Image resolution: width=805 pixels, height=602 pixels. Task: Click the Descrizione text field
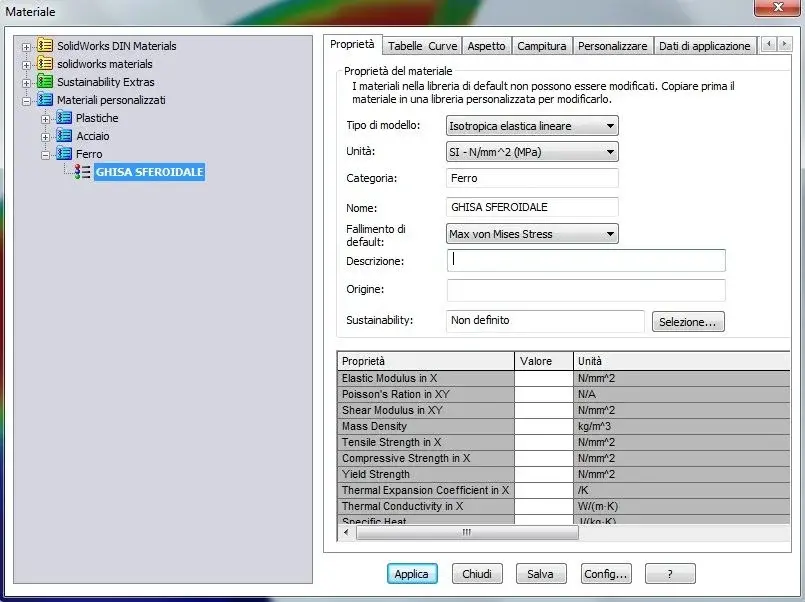[586, 261]
